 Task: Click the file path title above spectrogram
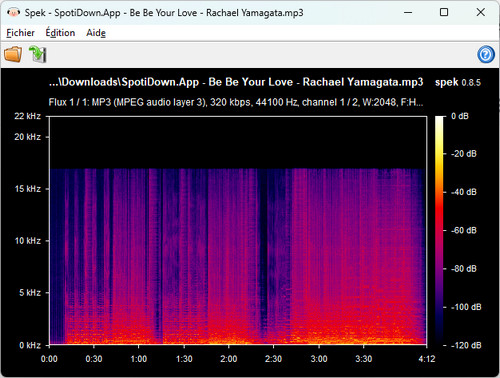(236, 82)
